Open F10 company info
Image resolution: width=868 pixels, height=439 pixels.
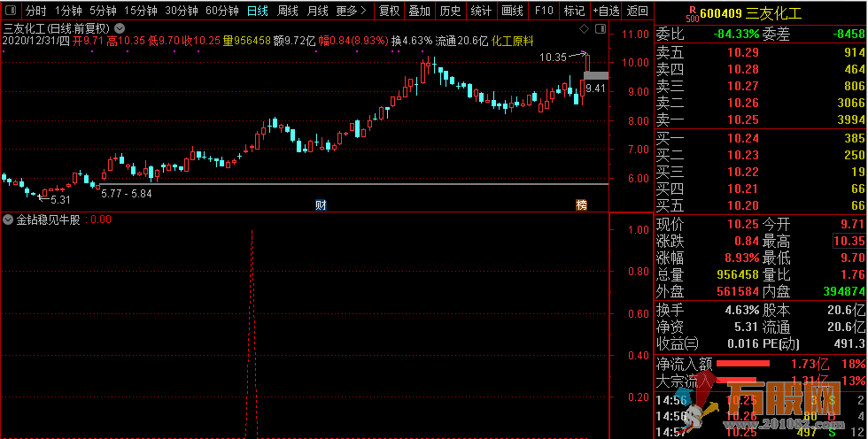[544, 11]
